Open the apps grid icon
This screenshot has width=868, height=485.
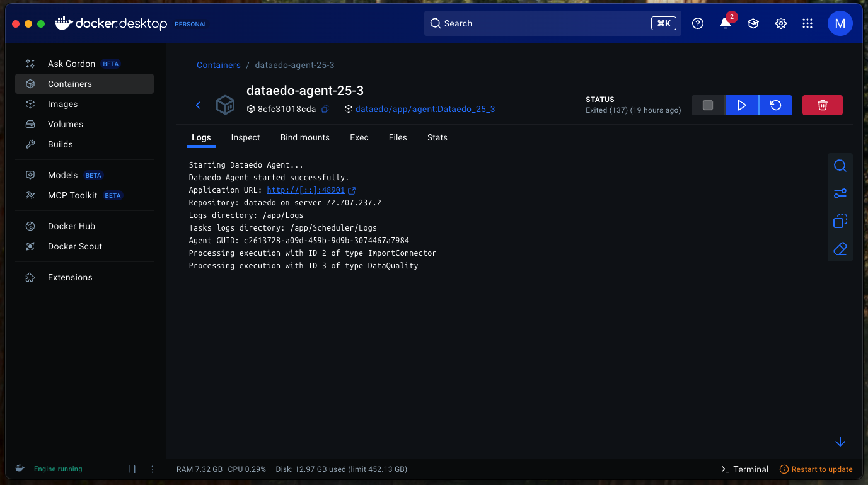tap(807, 23)
